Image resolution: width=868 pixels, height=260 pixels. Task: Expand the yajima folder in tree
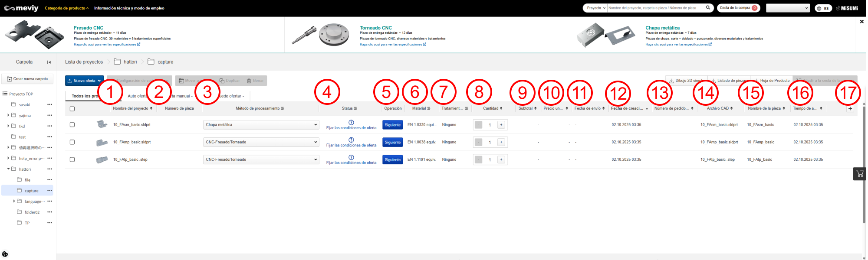[x=8, y=115]
